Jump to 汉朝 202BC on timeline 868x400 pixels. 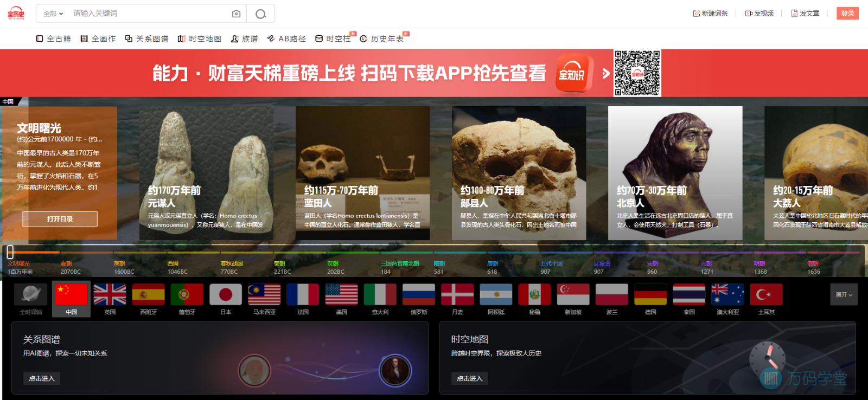tap(335, 267)
